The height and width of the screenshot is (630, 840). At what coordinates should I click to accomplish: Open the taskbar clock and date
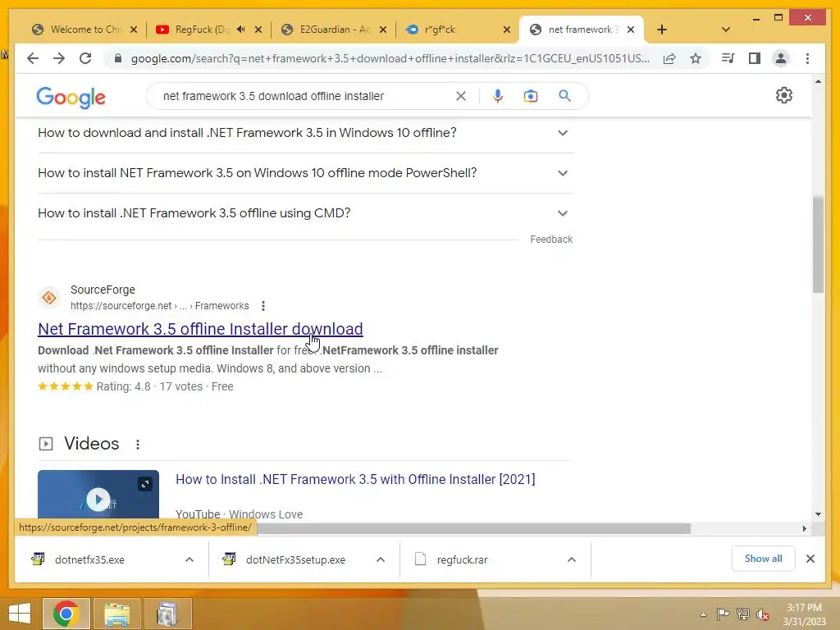coord(804,614)
